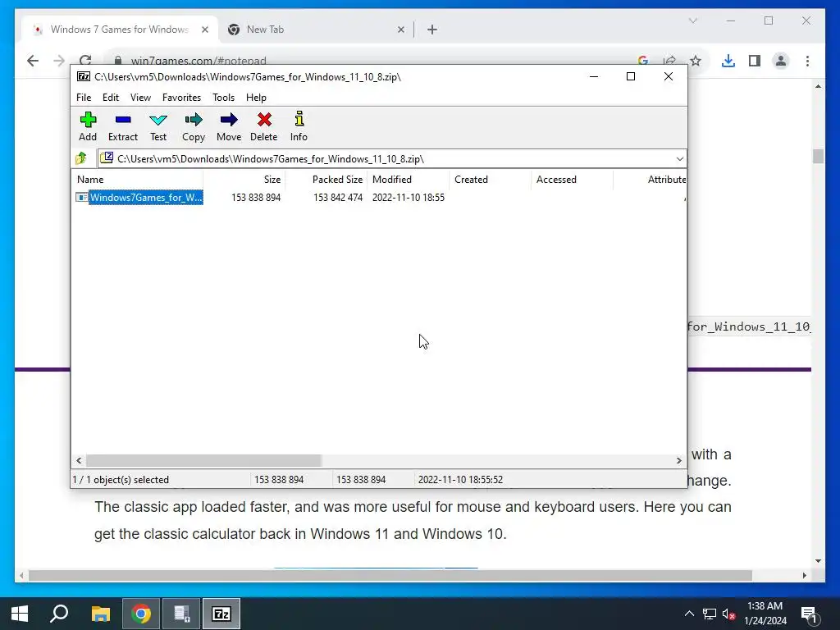Open Chrome profile avatar icon

(781, 61)
